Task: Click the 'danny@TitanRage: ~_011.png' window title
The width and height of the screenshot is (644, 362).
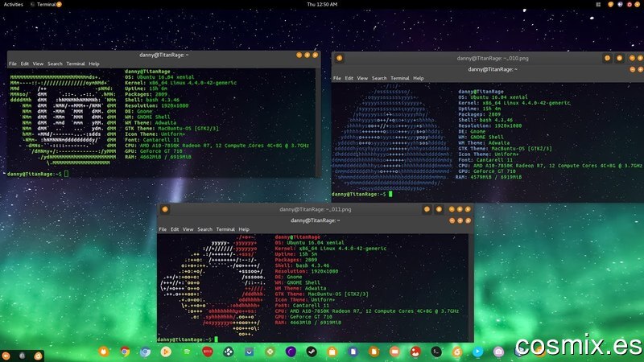Action: (315, 209)
